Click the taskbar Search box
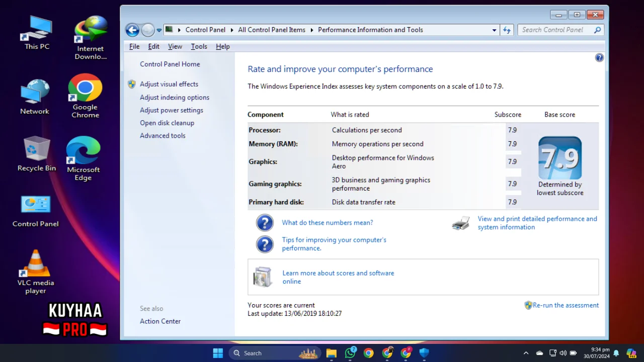Viewport: 644px width, 362px height. point(276,353)
